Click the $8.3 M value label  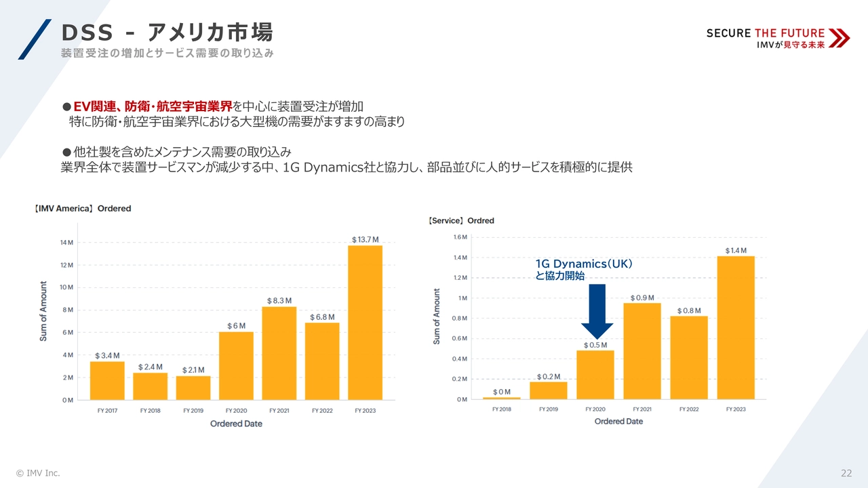pyautogui.click(x=279, y=300)
